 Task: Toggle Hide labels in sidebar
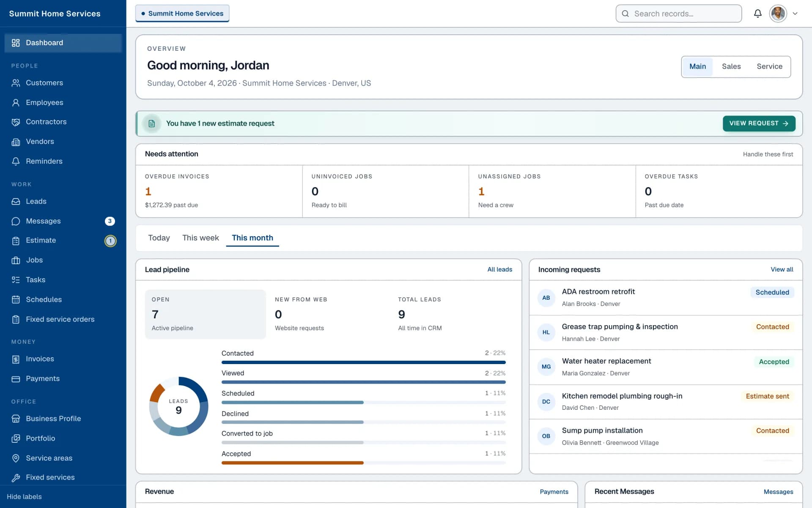pos(24,497)
